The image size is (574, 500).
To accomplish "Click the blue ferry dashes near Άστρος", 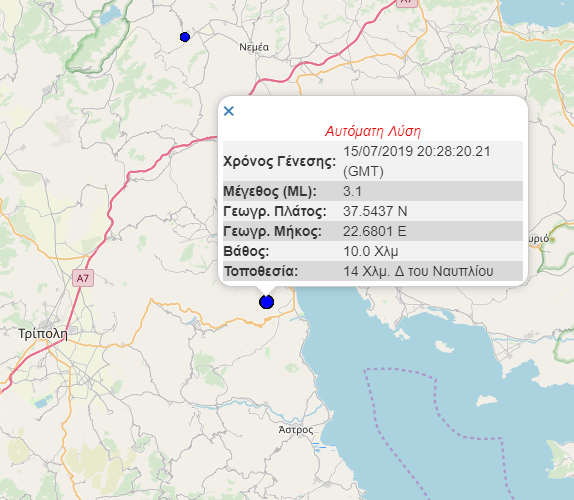I will pos(324,446).
